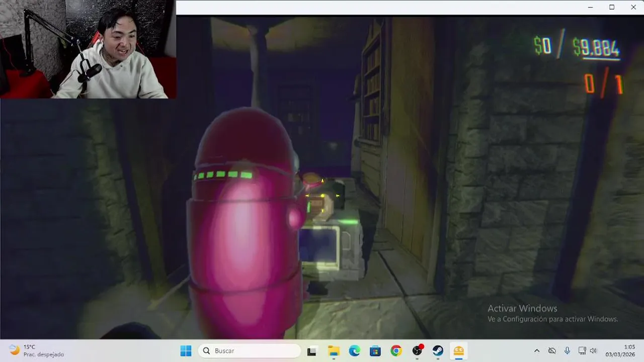
Task: Close the game window
Action: tap(633, 7)
